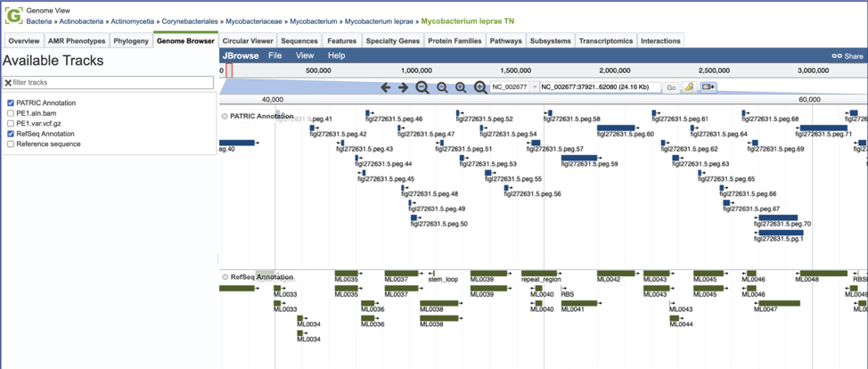Uncheck the PATRIC Annotation track
868x369 pixels.
(11, 103)
